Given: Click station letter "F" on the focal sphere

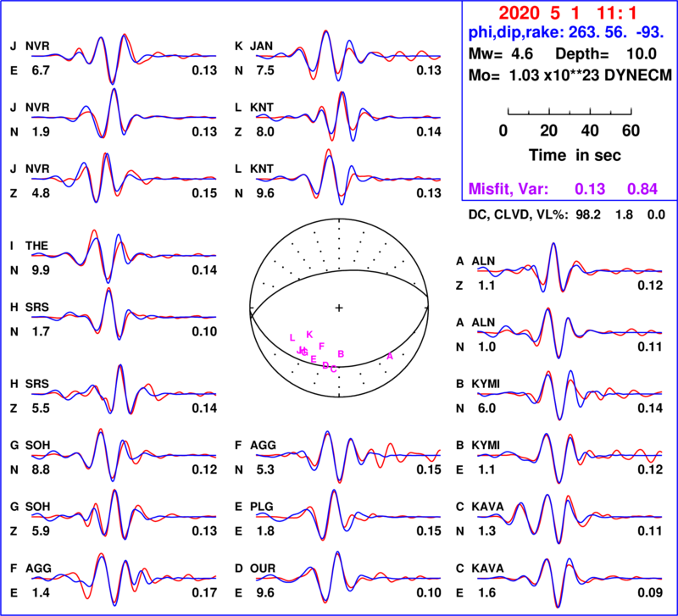Looking at the screenshot, I should point(321,347).
